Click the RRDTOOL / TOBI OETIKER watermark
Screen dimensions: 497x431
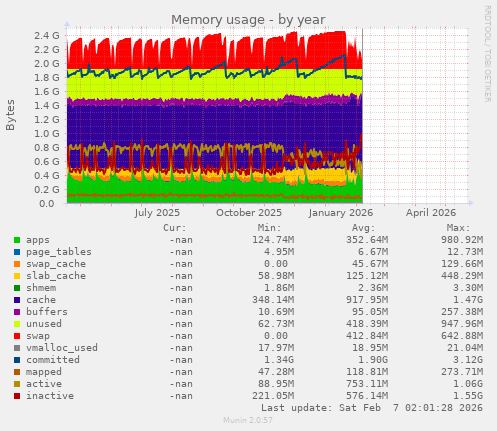(487, 54)
